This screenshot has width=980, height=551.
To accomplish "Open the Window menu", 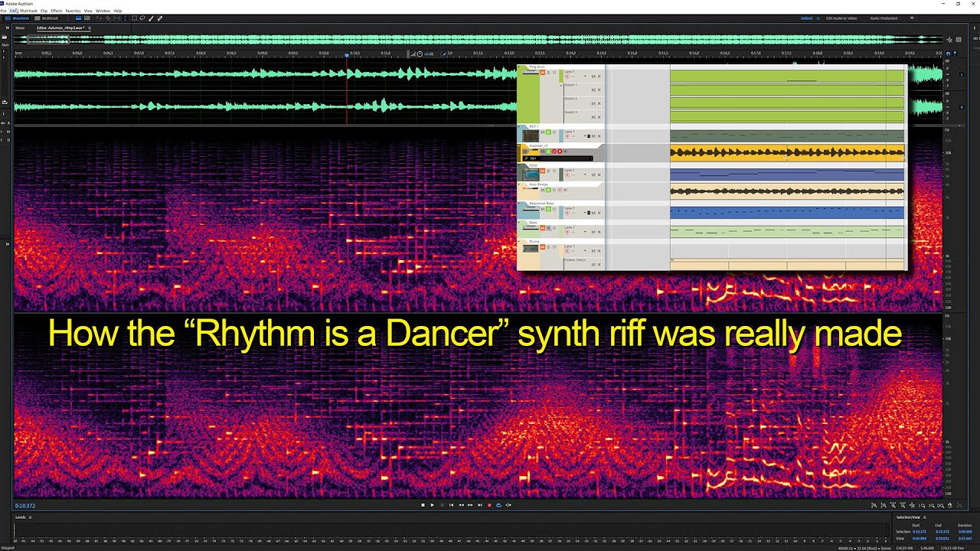I will (x=103, y=11).
